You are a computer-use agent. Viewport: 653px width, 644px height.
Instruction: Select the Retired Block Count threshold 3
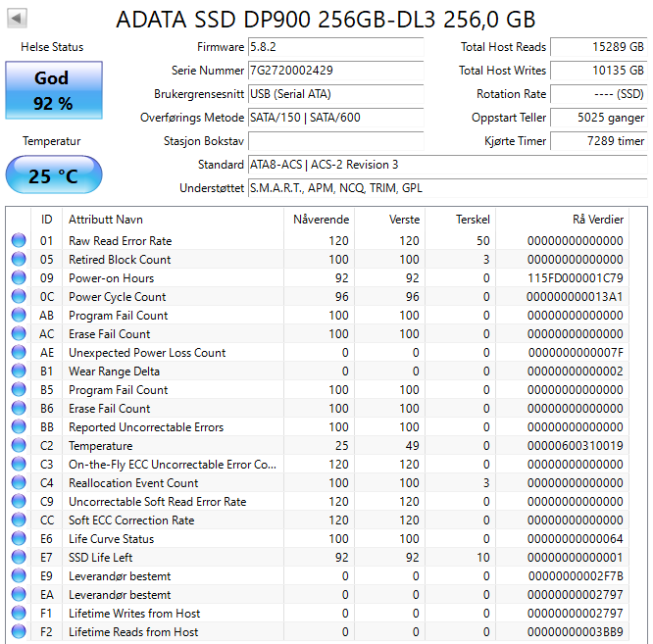coord(486,260)
